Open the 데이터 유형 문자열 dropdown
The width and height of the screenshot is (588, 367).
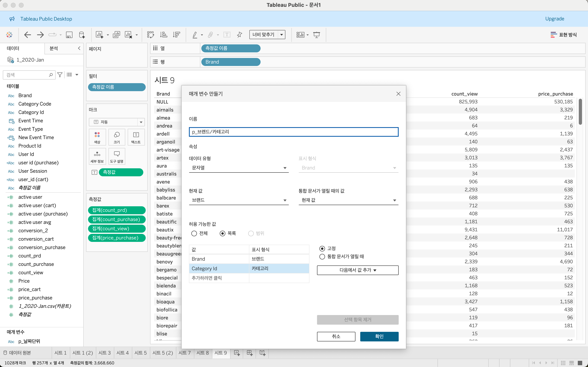tap(239, 168)
